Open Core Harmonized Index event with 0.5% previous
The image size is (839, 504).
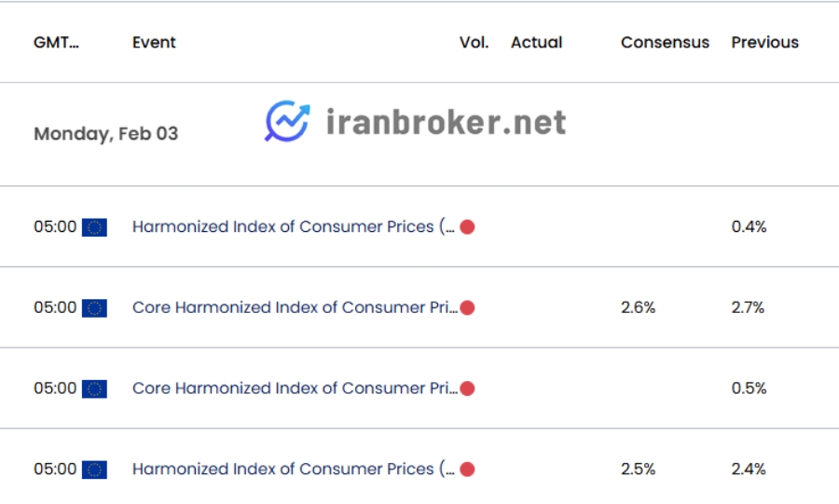click(x=295, y=388)
